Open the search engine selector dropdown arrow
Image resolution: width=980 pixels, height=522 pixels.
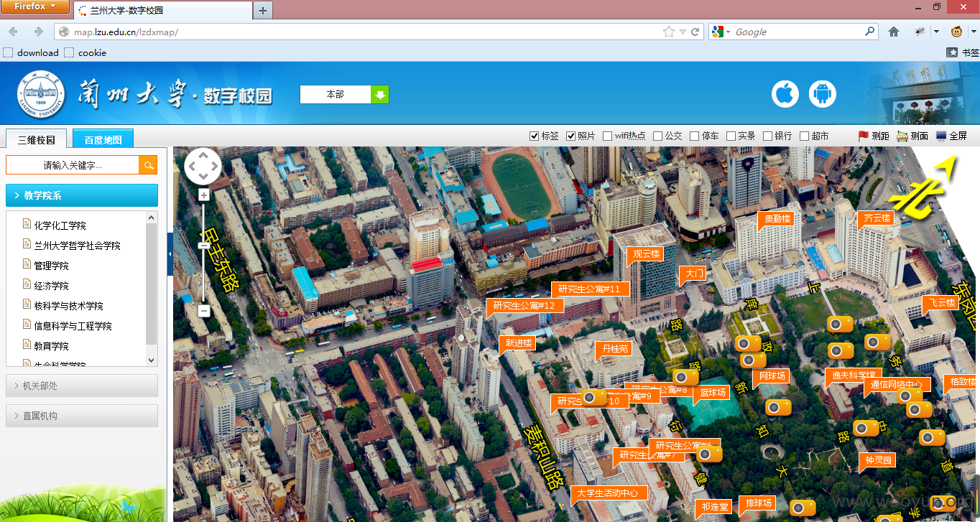pyautogui.click(x=728, y=32)
